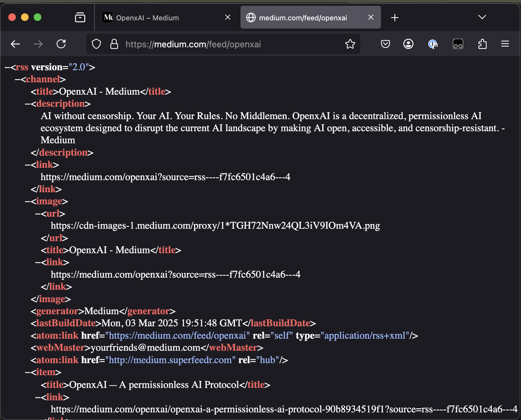Click the lastBuildDate value text
The height and width of the screenshot is (420, 521).
tap(171, 323)
